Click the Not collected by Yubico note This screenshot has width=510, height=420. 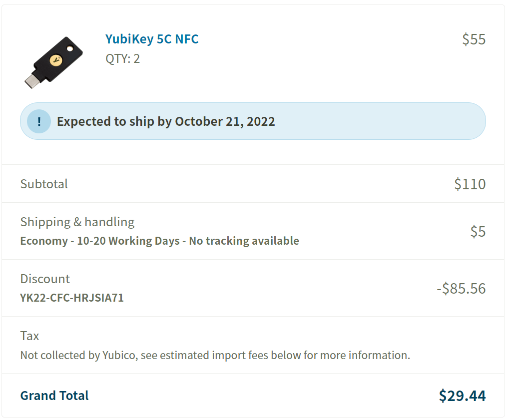tap(215, 355)
